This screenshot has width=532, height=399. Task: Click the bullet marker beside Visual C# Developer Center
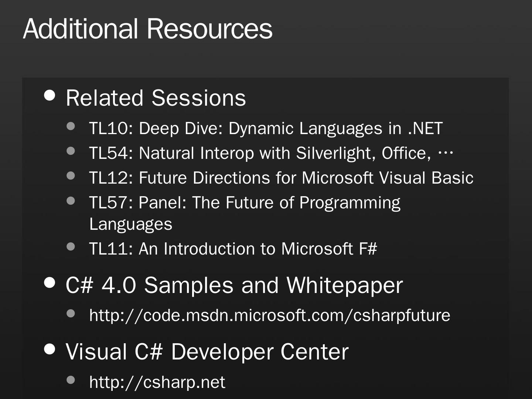pyautogui.click(x=50, y=349)
